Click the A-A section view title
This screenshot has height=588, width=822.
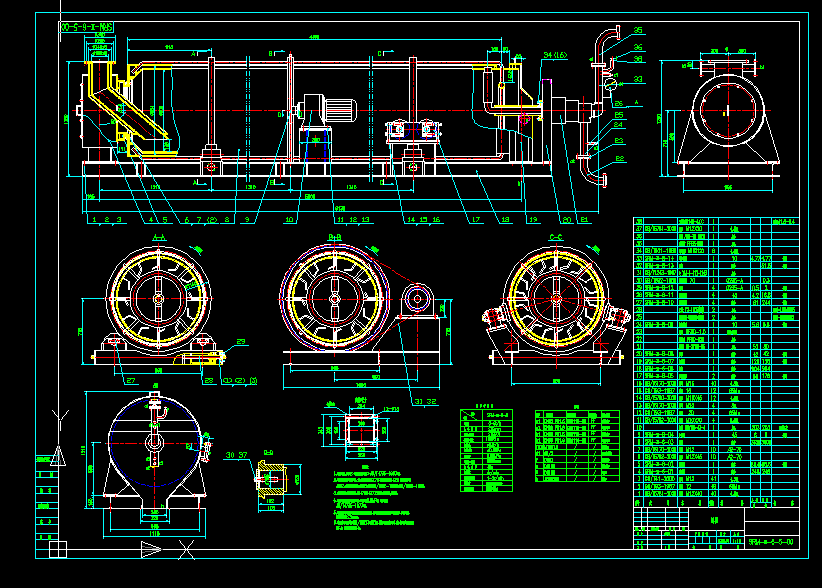tap(159, 238)
